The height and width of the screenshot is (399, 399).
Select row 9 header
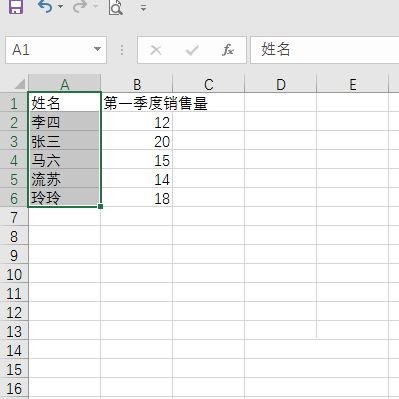(x=14, y=255)
